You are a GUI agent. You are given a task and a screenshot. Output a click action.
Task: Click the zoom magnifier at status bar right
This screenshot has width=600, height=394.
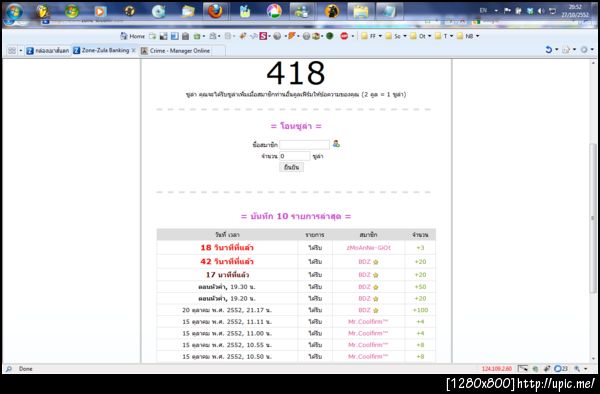tap(577, 369)
